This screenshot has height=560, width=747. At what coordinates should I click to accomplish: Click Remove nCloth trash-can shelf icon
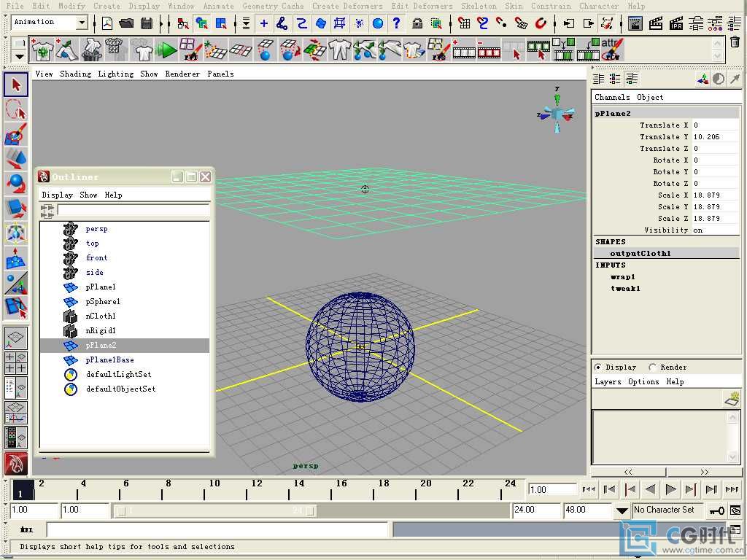pos(91,50)
